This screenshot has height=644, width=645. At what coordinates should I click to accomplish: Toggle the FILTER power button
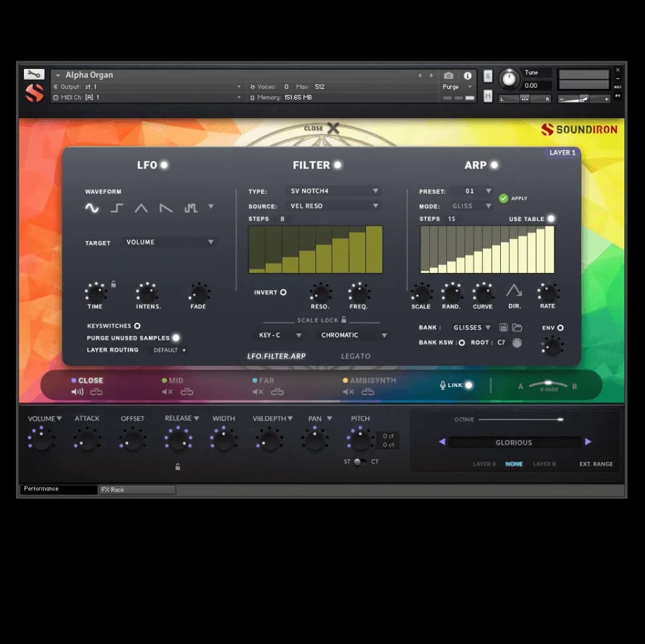coord(337,165)
